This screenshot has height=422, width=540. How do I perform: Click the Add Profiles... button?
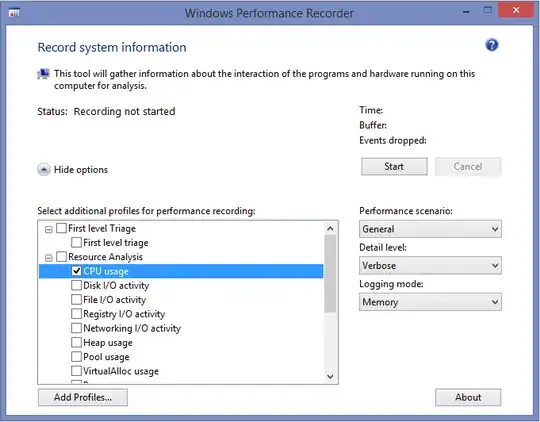83,397
